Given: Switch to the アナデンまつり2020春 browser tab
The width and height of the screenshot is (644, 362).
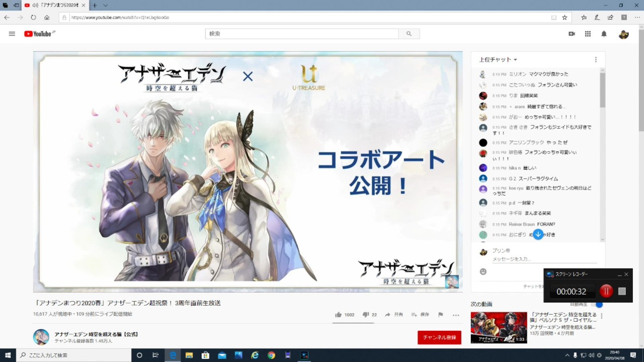Looking at the screenshot, I should 54,5.
